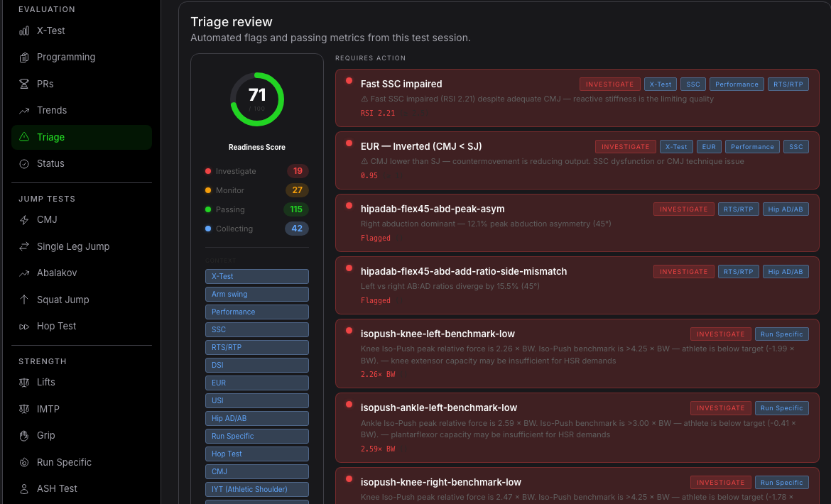Screen dimensions: 831x504
Task: Open the Status page
Action: coord(82,163)
